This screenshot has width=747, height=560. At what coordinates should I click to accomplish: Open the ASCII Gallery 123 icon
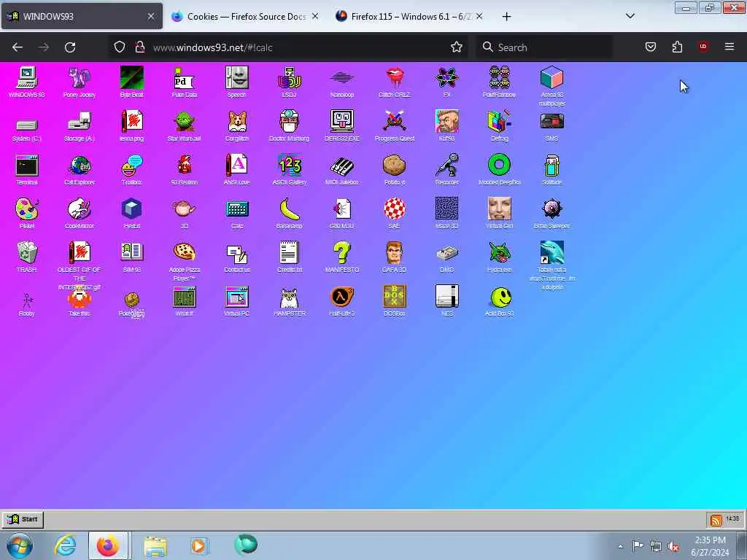click(289, 166)
